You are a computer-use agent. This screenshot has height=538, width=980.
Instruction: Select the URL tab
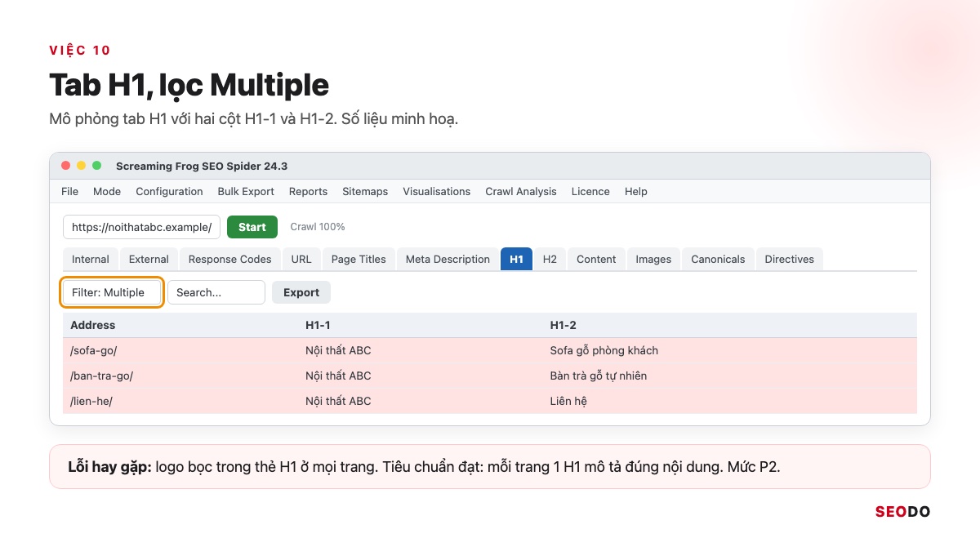click(301, 259)
